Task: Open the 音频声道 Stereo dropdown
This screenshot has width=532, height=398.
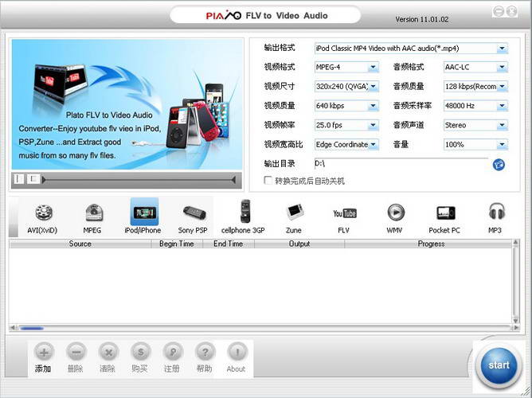Action: point(502,125)
